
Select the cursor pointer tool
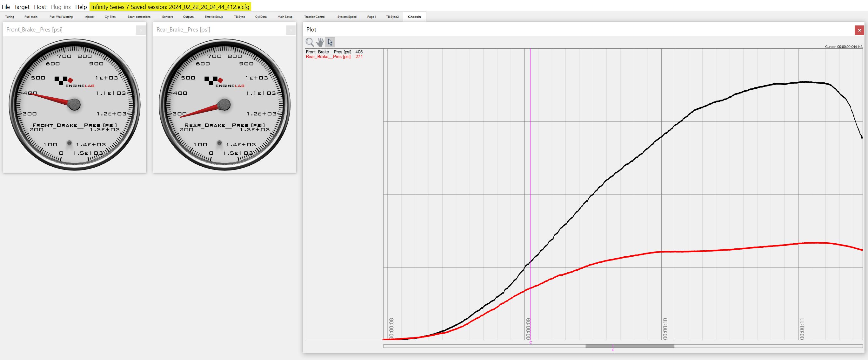click(330, 42)
